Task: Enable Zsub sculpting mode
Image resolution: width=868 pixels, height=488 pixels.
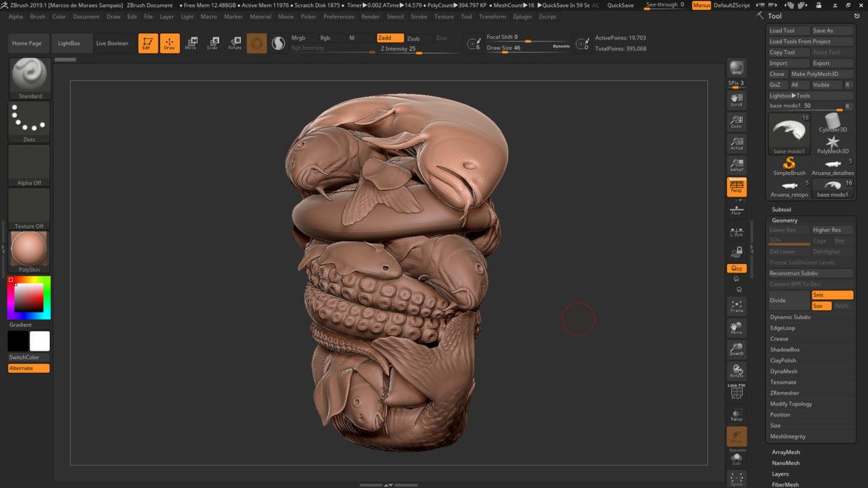Action: point(413,38)
